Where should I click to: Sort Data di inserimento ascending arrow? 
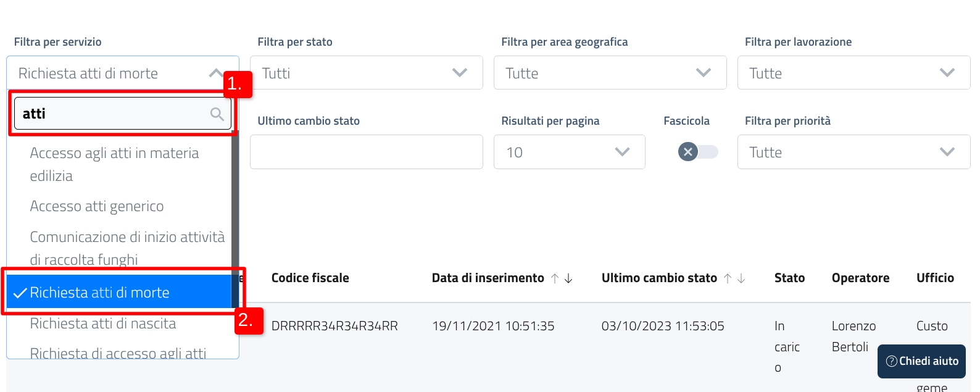tap(555, 278)
